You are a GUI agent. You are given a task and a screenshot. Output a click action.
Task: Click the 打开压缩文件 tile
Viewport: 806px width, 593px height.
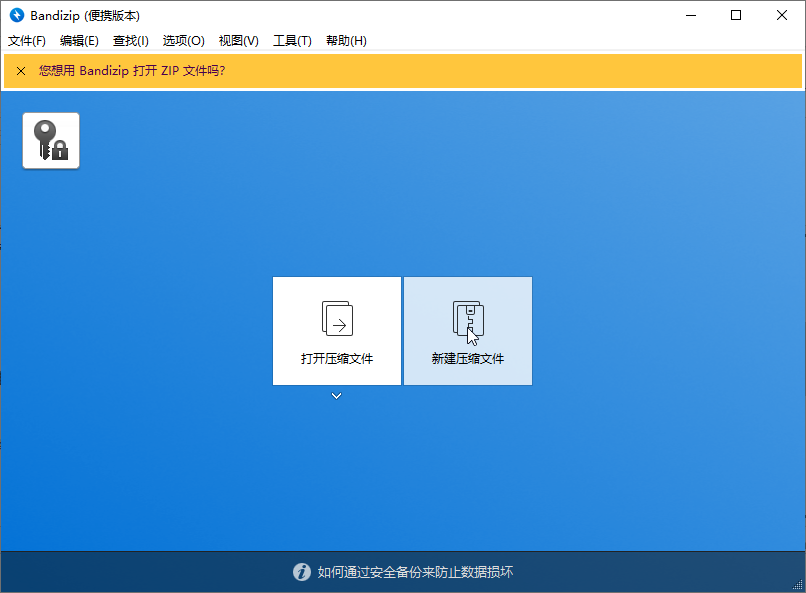tap(337, 331)
